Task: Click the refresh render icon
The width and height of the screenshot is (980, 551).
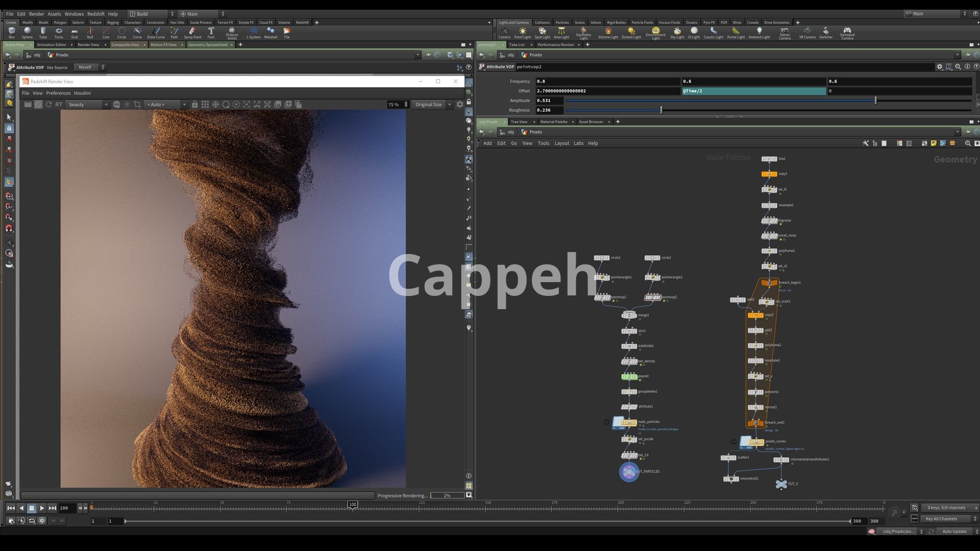Action: tap(48, 105)
